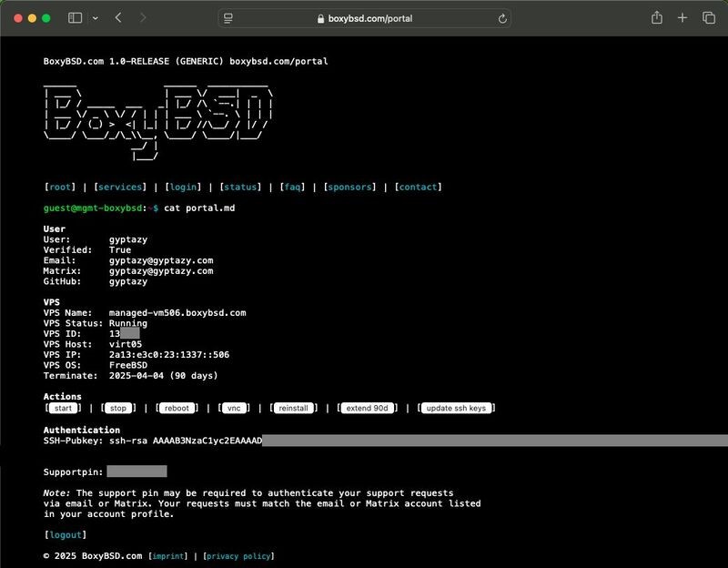Reboot the VPS

(177, 408)
